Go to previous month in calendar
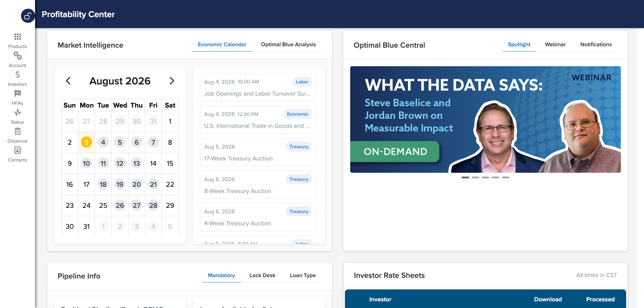The width and height of the screenshot is (644, 308). tap(68, 81)
